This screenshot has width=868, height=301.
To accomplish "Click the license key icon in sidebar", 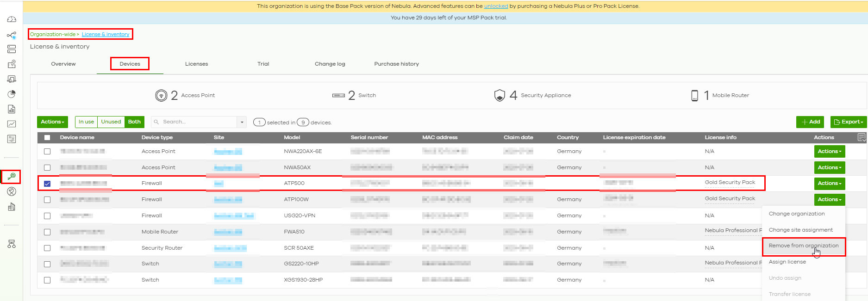I will 12,177.
